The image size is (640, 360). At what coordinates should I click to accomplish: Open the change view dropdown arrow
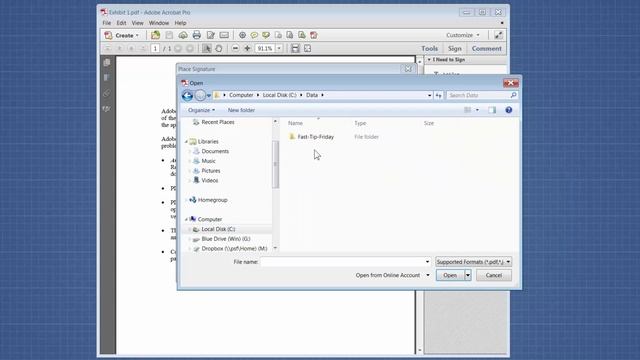(477, 110)
